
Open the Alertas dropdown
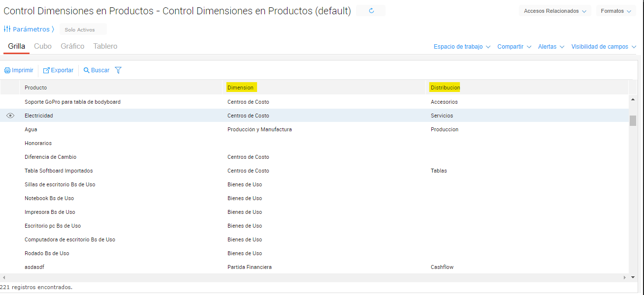tap(550, 47)
